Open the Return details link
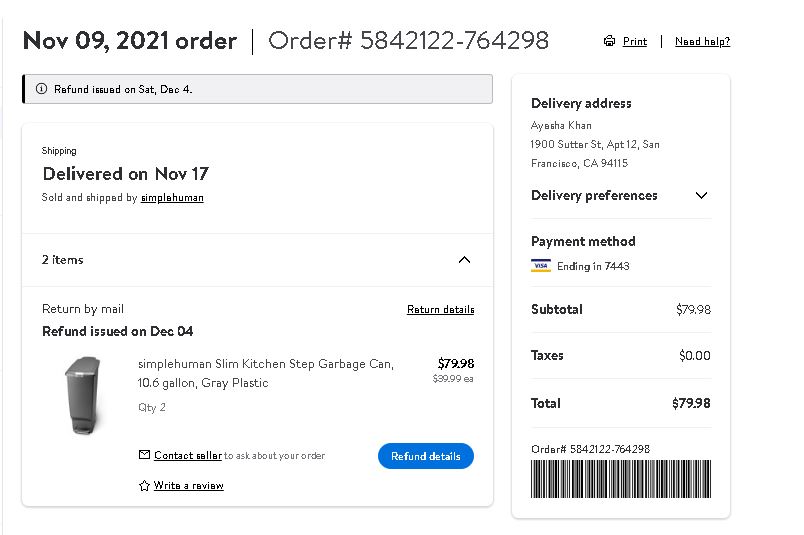This screenshot has width=804, height=535. 440,309
